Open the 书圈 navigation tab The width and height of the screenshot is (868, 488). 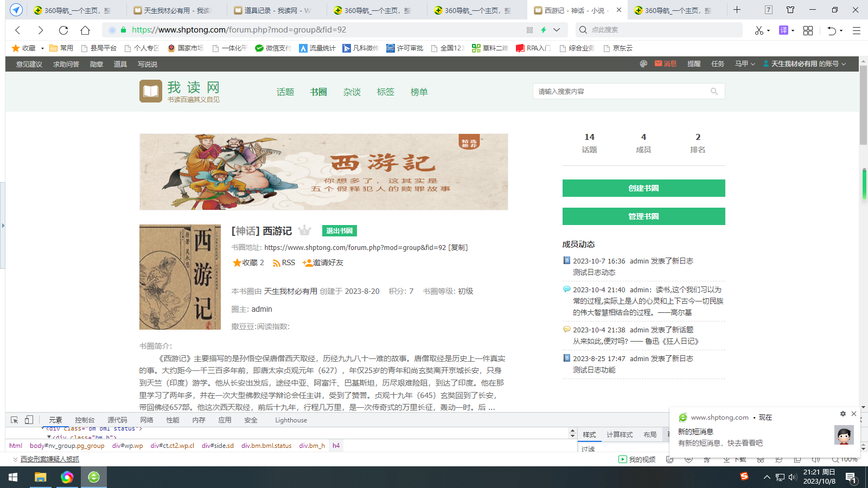[x=318, y=92]
